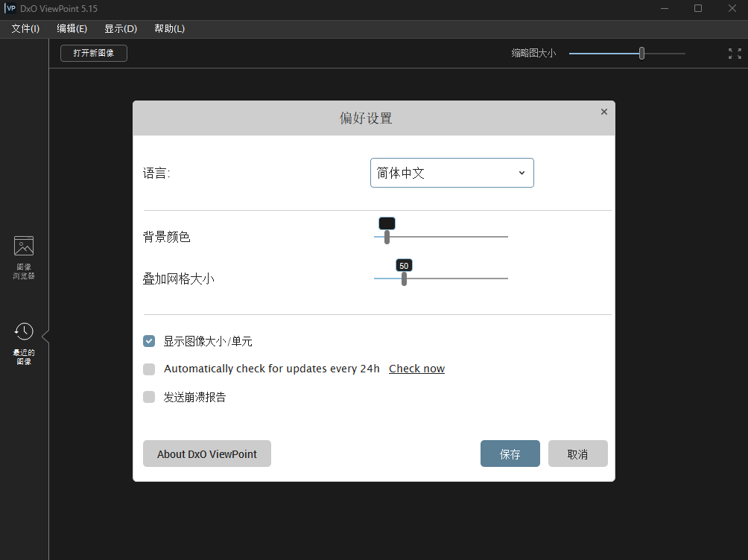The width and height of the screenshot is (748, 560).
Task: Click the 打开新图像 button
Action: pos(94,53)
